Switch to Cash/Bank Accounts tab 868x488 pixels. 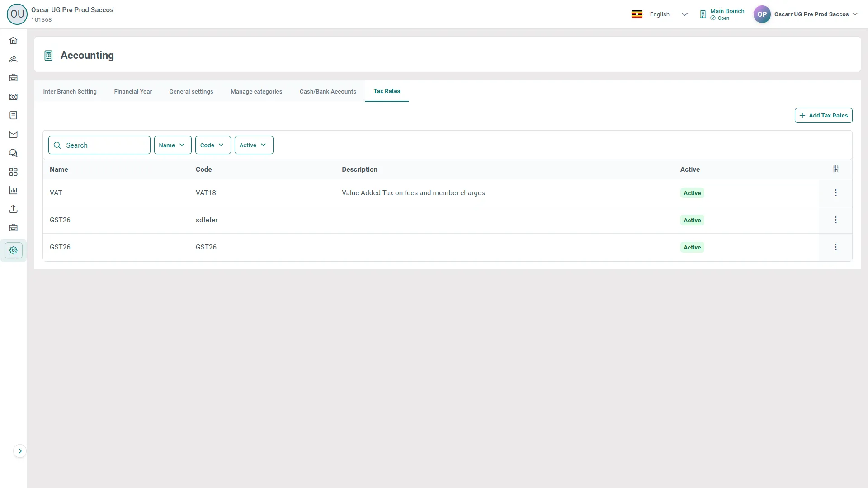[328, 91]
